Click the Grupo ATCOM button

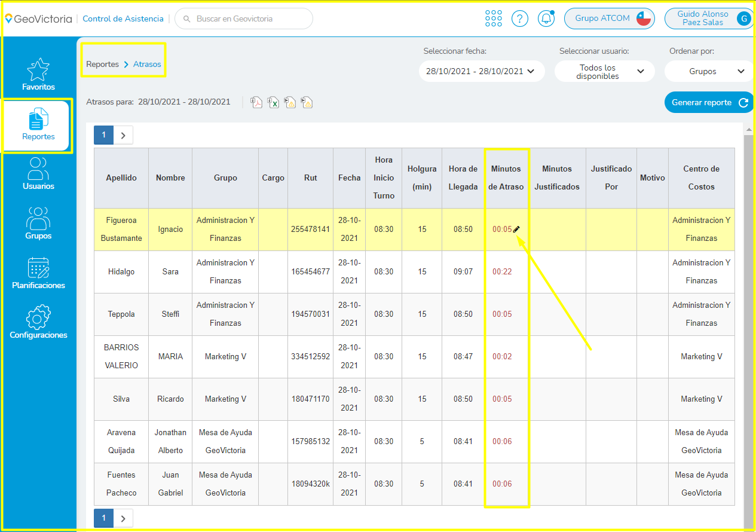point(609,19)
